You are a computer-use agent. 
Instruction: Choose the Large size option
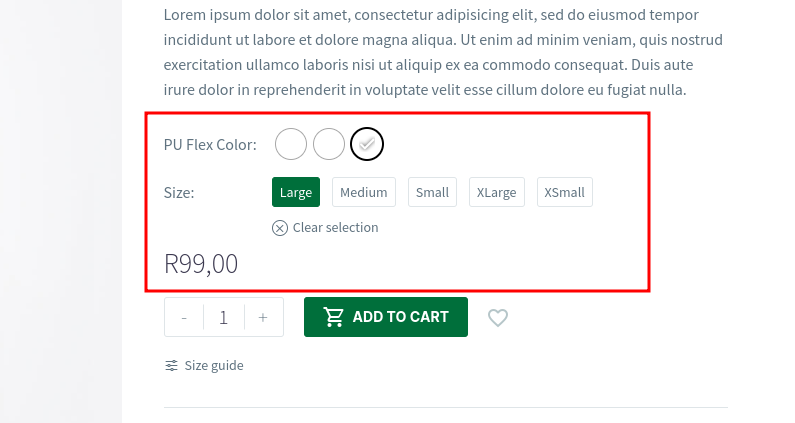296,192
